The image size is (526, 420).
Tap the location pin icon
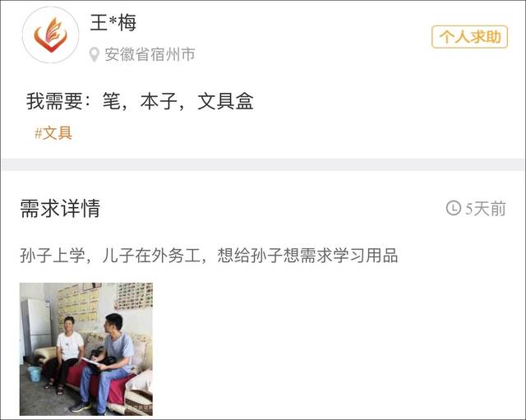(x=95, y=54)
